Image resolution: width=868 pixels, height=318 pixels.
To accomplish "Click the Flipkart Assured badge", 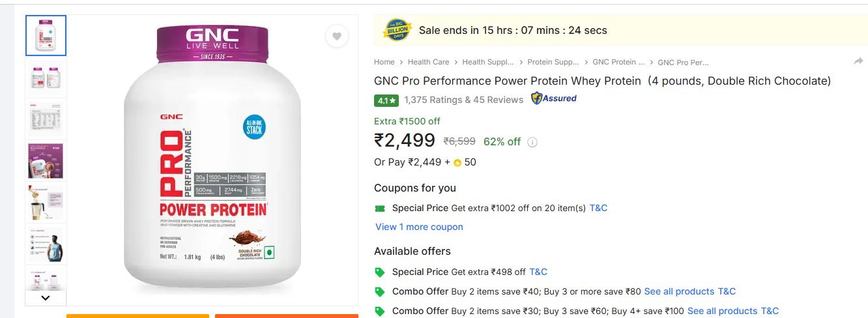I will click(x=554, y=99).
